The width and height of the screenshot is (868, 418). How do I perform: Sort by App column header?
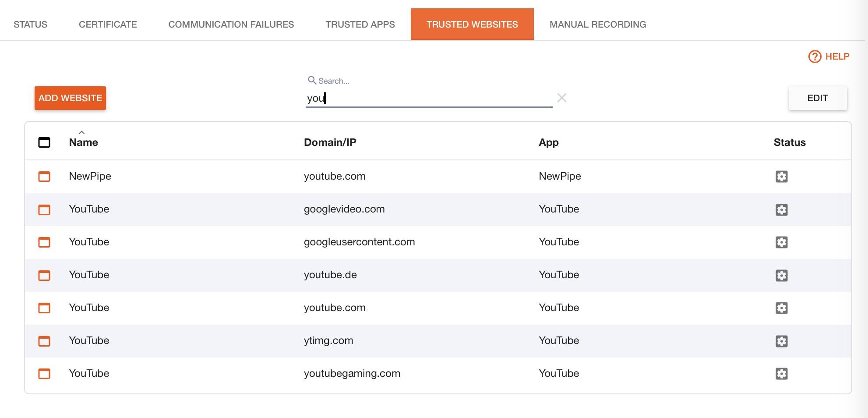549,142
